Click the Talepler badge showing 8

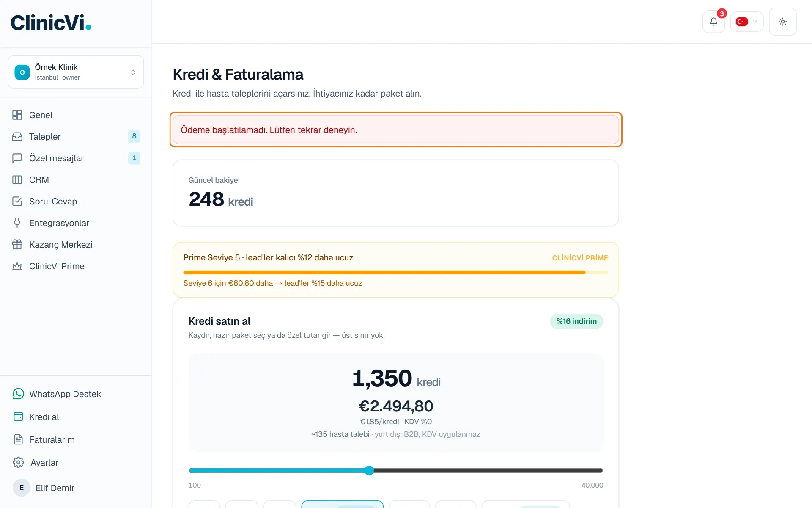[134, 136]
